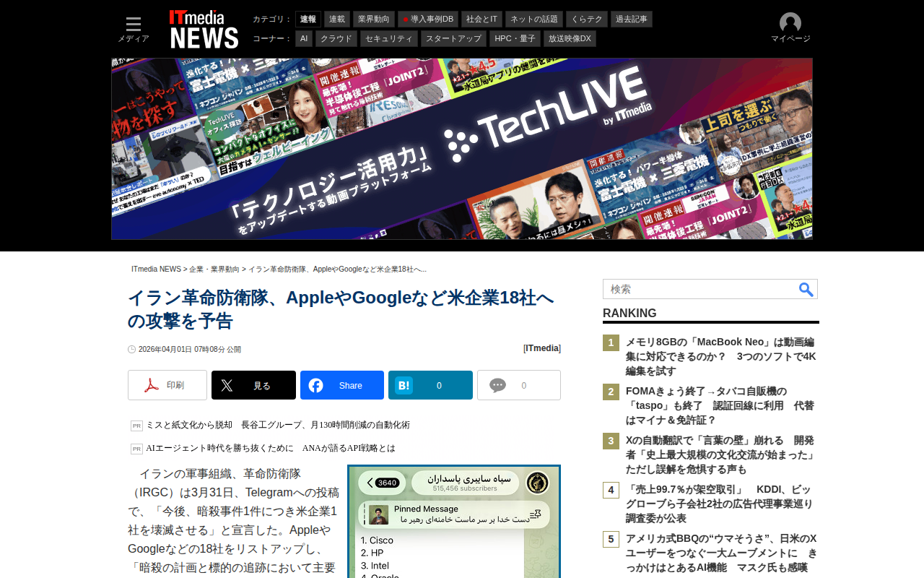The width and height of the screenshot is (924, 578).
Task: Open the セキュリティ corner
Action: [x=389, y=38]
